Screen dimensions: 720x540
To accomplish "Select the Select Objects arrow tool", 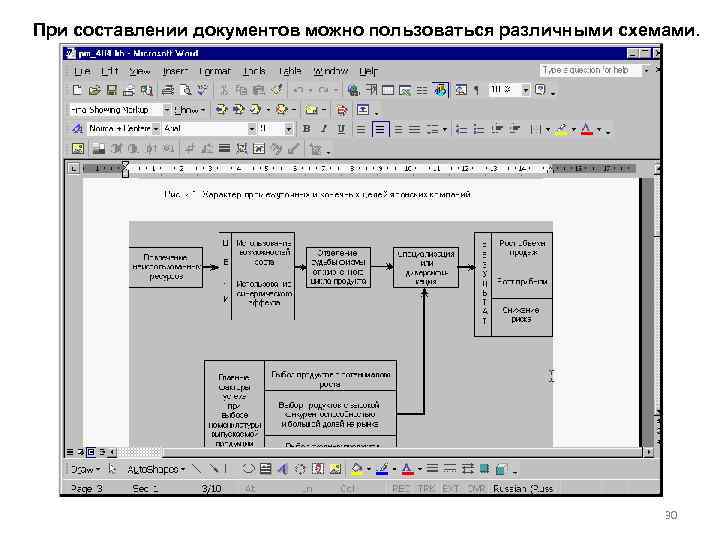I will tap(112, 469).
